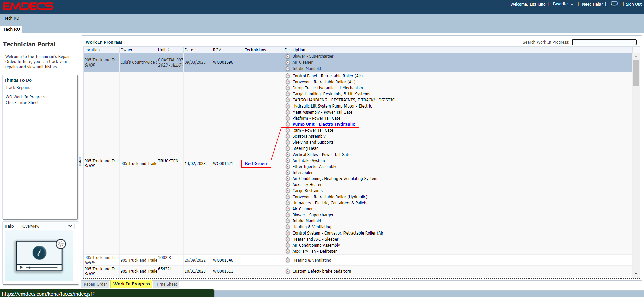
Task: Click the timer icon beside Heater and A/C - Sleeper
Action: (288, 239)
